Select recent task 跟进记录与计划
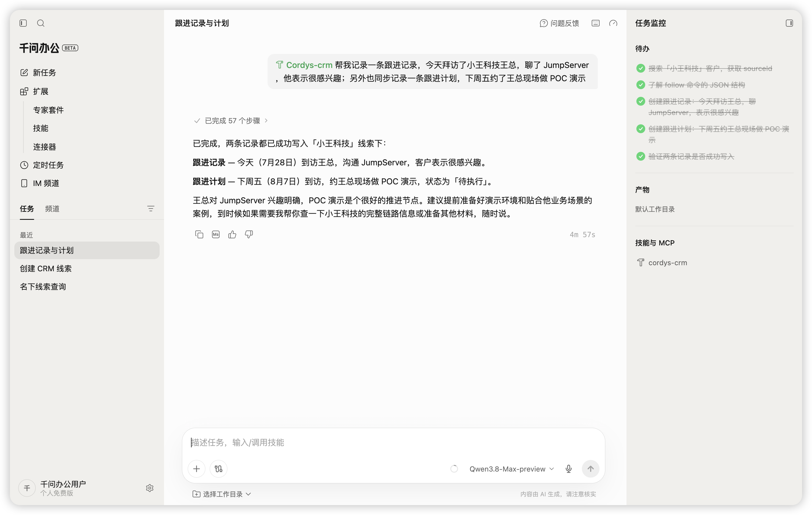Screen dimensions: 812x515 pos(87,250)
